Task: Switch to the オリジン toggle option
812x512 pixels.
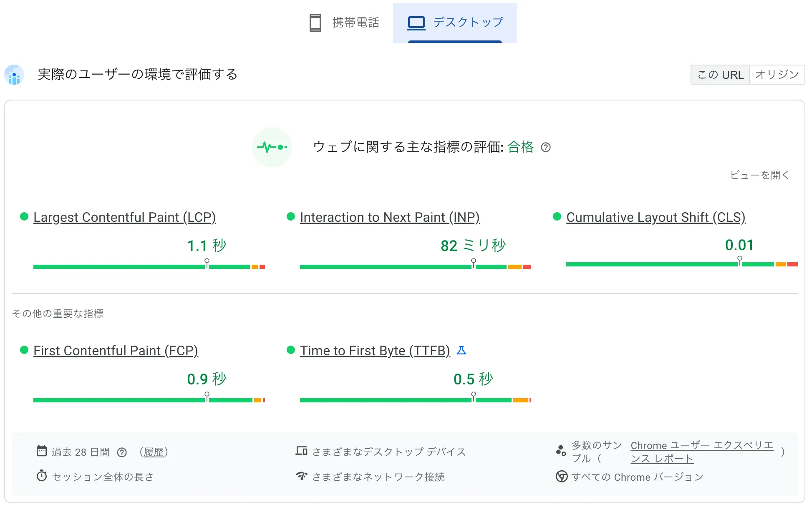Action: (777, 75)
